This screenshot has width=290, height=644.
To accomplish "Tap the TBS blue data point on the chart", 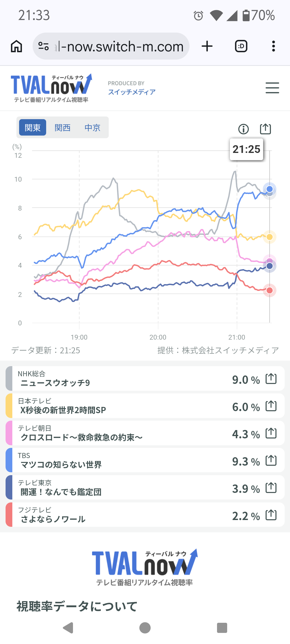I will pos(269,189).
